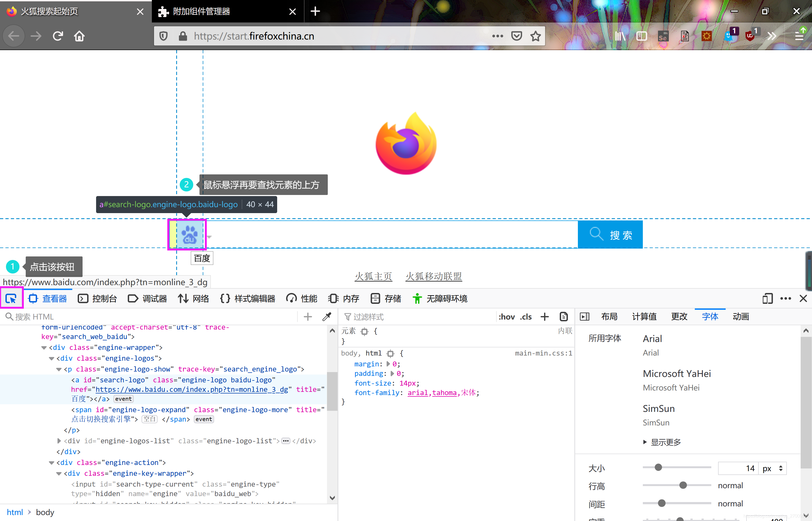Collapse the three-pane inspector sidebar toggle
The image size is (812, 521).
pyautogui.click(x=584, y=317)
